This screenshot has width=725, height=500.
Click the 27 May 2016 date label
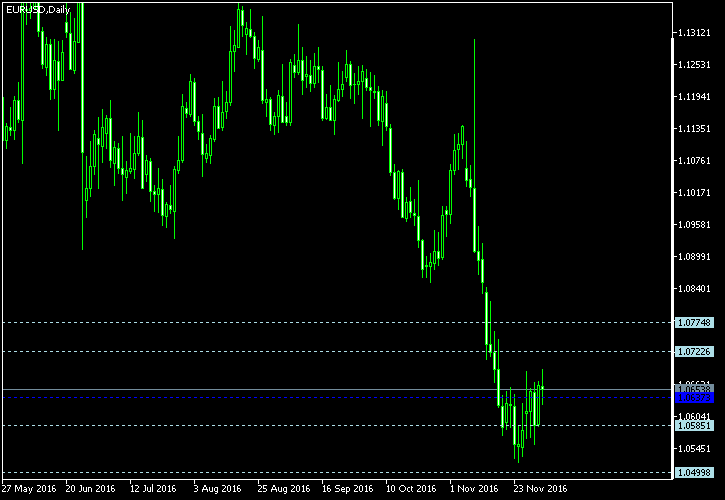pyautogui.click(x=29, y=489)
